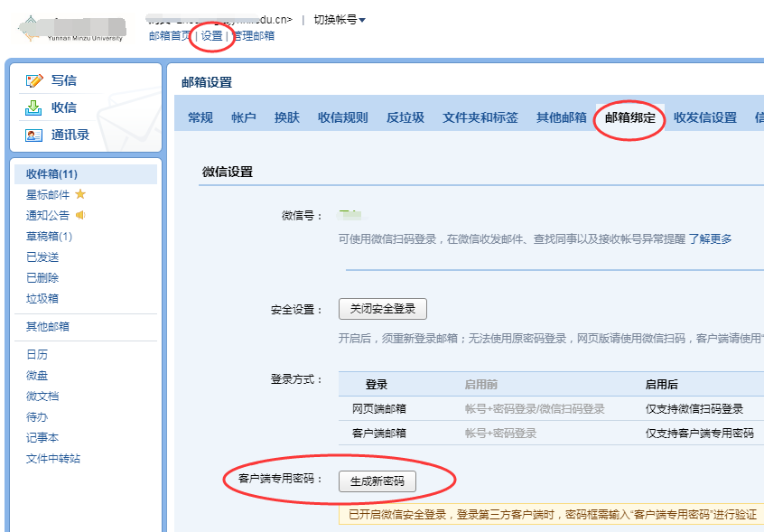The height and width of the screenshot is (532, 764).
Task: Follow the 了解更多 link
Action: 711,238
